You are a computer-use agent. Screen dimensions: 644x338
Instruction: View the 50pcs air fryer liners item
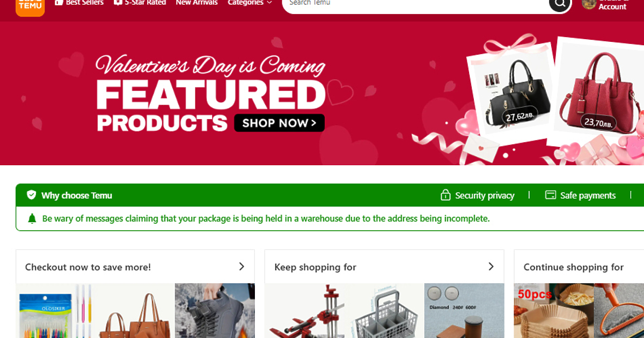(554, 311)
